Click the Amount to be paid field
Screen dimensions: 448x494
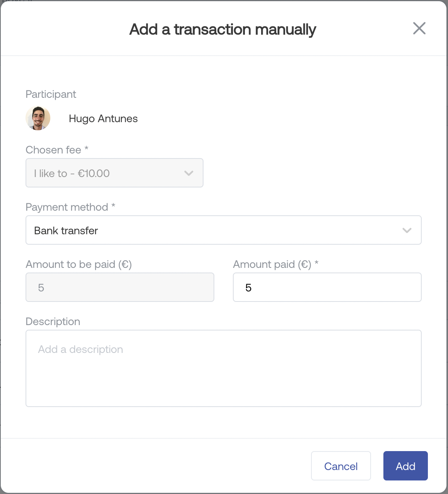click(120, 287)
